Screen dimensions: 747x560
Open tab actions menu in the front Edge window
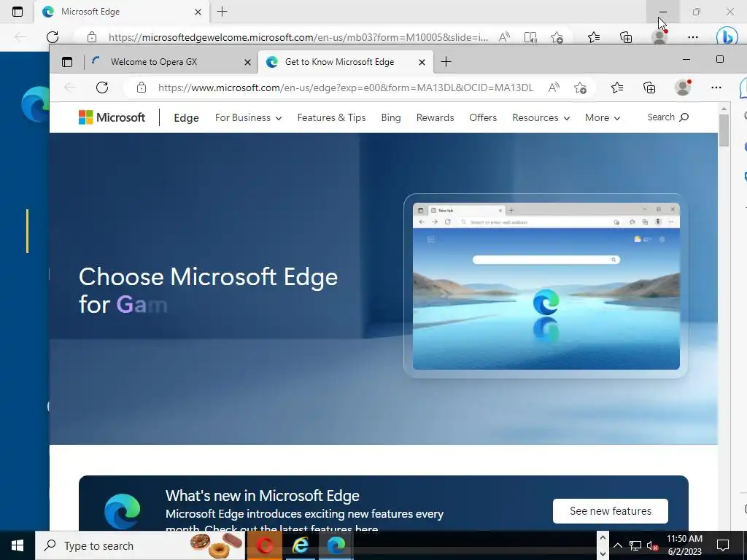pyautogui.click(x=67, y=62)
